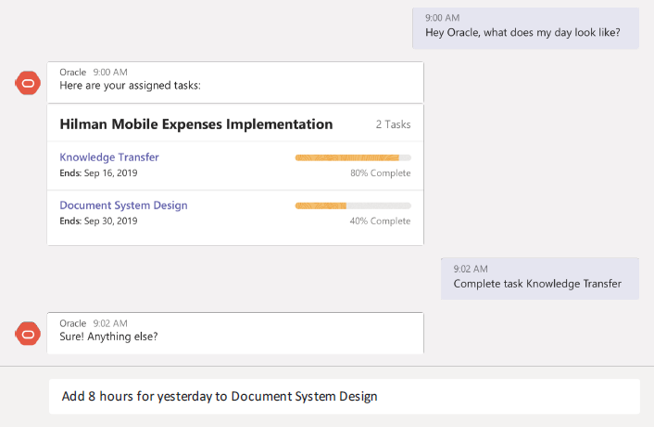Click the '2 Tasks' count label
This screenshot has height=427, width=654.
coord(393,124)
